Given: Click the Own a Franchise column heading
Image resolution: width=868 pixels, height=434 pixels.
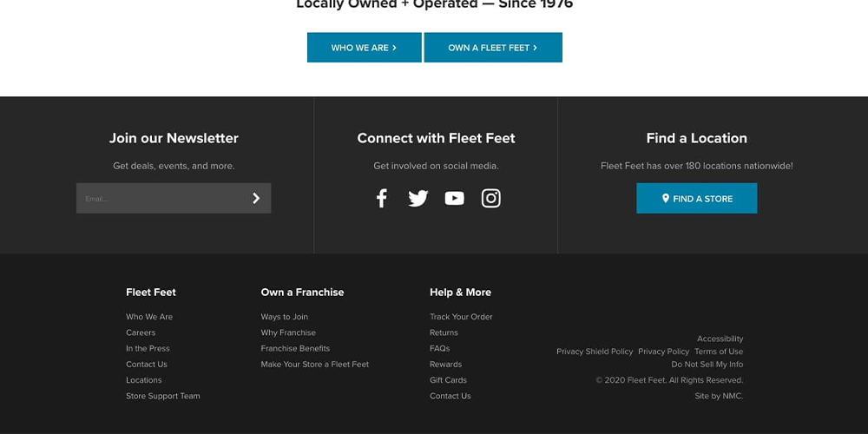Looking at the screenshot, I should pyautogui.click(x=302, y=293).
